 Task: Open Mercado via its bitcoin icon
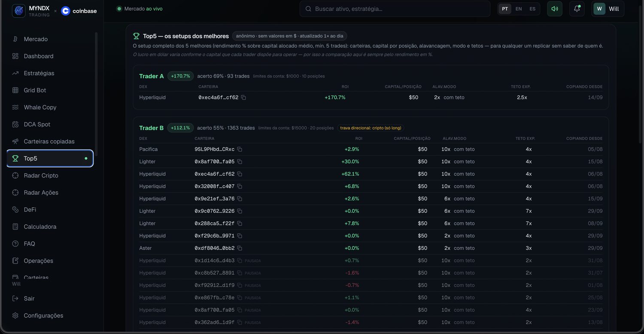15,39
